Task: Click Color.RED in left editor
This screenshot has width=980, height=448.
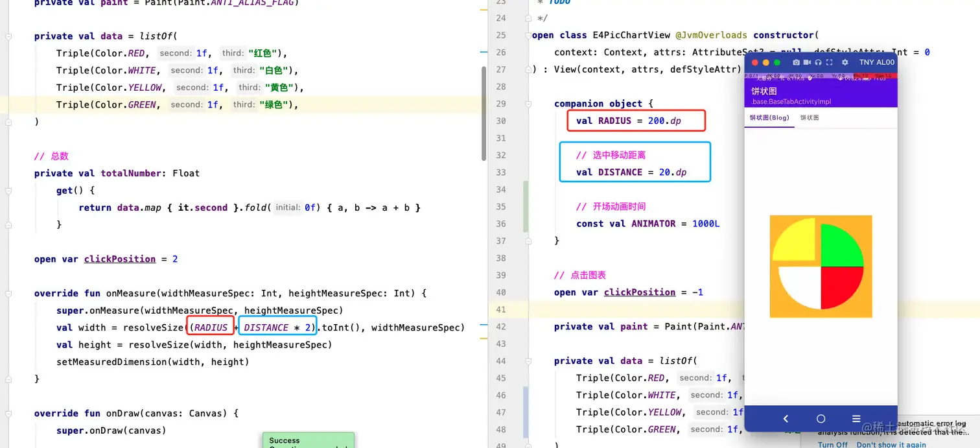Action: [121, 53]
